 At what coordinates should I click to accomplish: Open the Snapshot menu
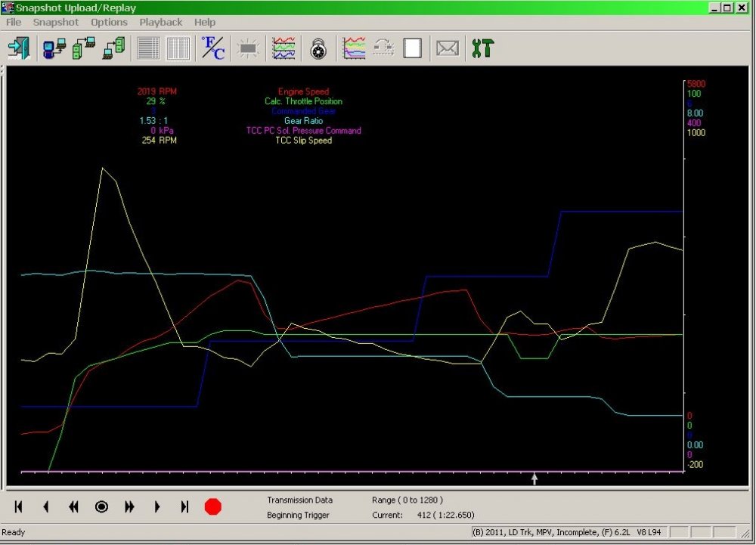click(55, 22)
